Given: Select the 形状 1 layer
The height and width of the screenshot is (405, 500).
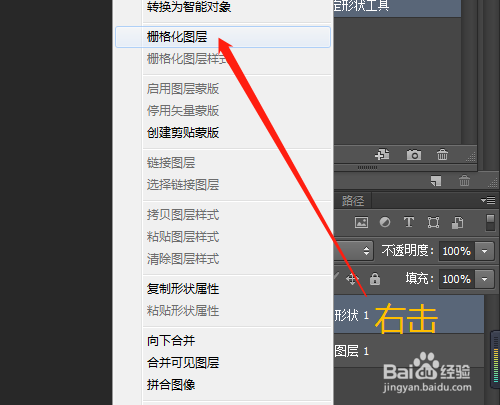Looking at the screenshot, I should click(409, 314).
